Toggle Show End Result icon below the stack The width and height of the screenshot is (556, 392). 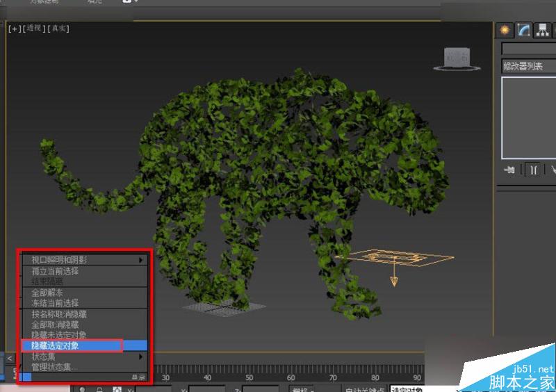point(533,170)
